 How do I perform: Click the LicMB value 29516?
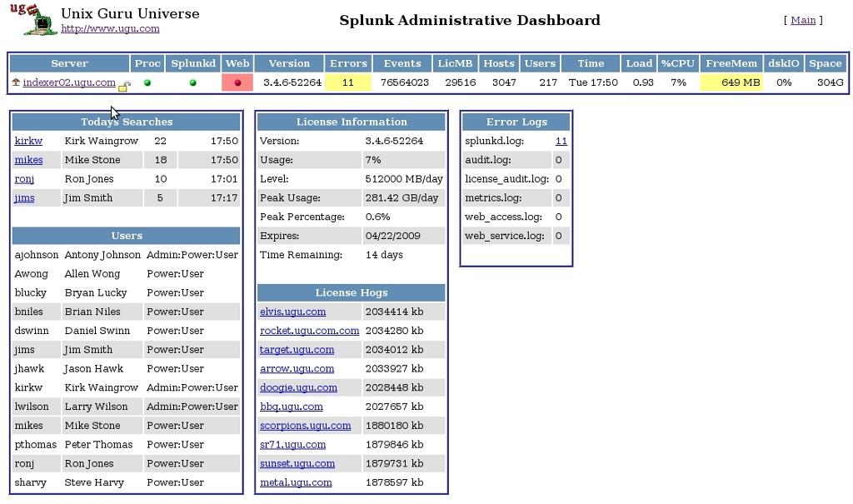click(x=460, y=82)
